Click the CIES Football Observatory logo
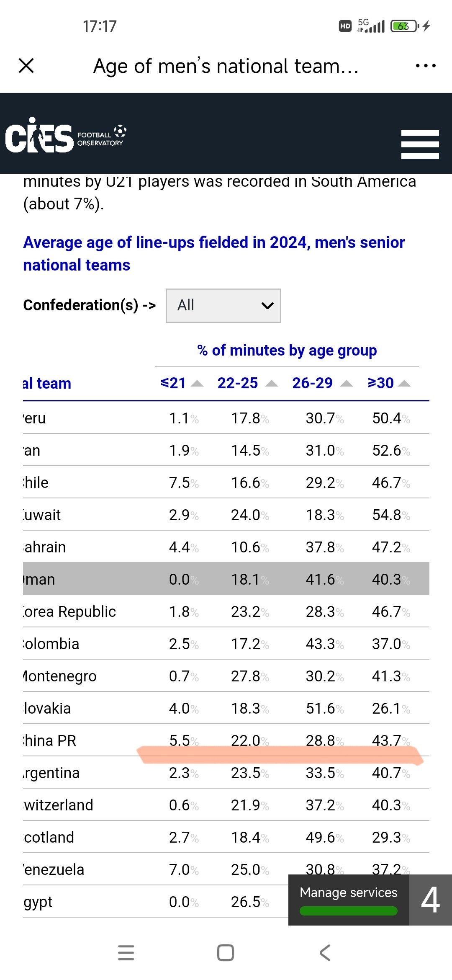452x980 pixels. pos(66,135)
